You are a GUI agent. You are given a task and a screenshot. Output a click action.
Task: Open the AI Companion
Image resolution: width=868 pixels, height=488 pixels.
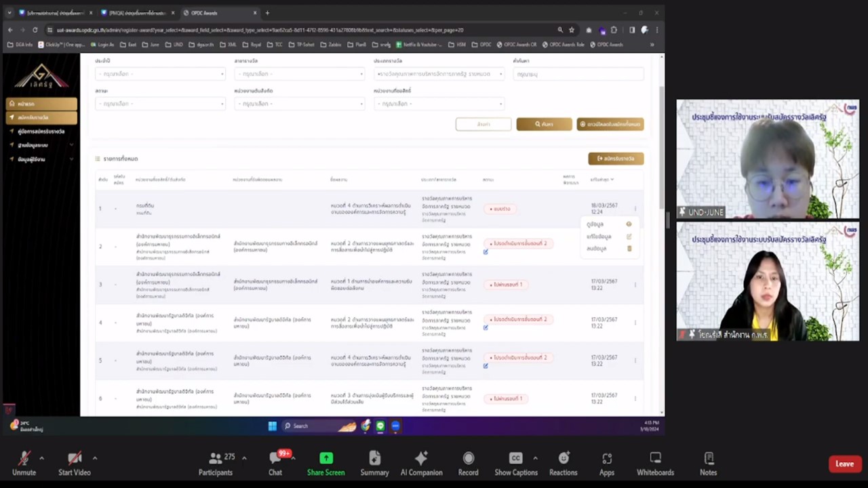tap(421, 459)
